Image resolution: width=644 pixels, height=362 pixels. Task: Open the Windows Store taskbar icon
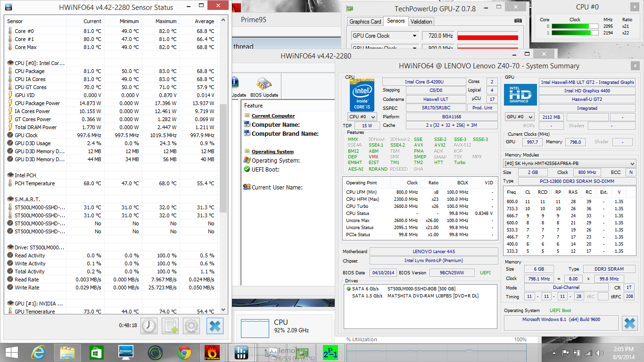point(96,353)
